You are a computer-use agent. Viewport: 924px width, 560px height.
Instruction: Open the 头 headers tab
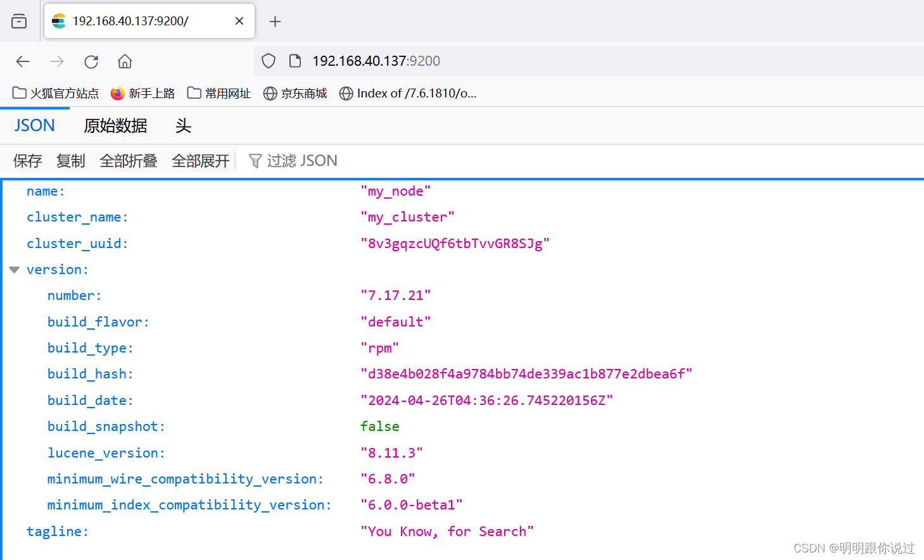(183, 126)
